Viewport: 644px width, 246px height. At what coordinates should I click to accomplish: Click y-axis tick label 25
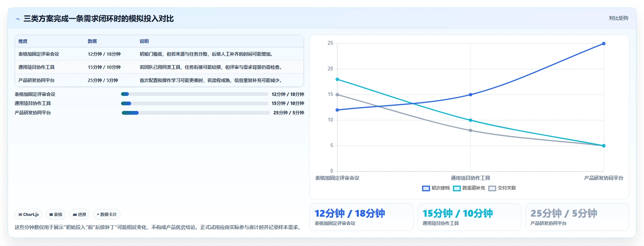330,43
